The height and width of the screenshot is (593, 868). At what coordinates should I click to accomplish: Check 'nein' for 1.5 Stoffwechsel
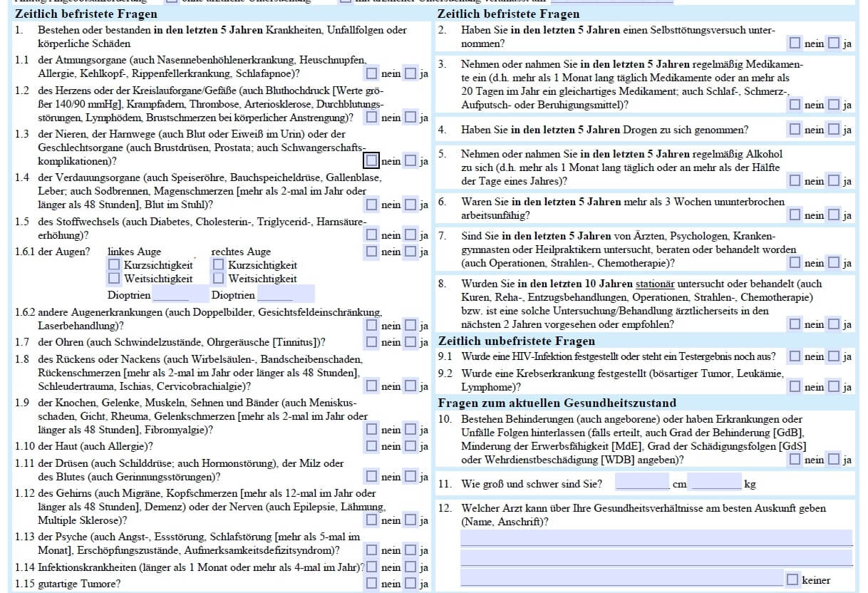coord(372,234)
